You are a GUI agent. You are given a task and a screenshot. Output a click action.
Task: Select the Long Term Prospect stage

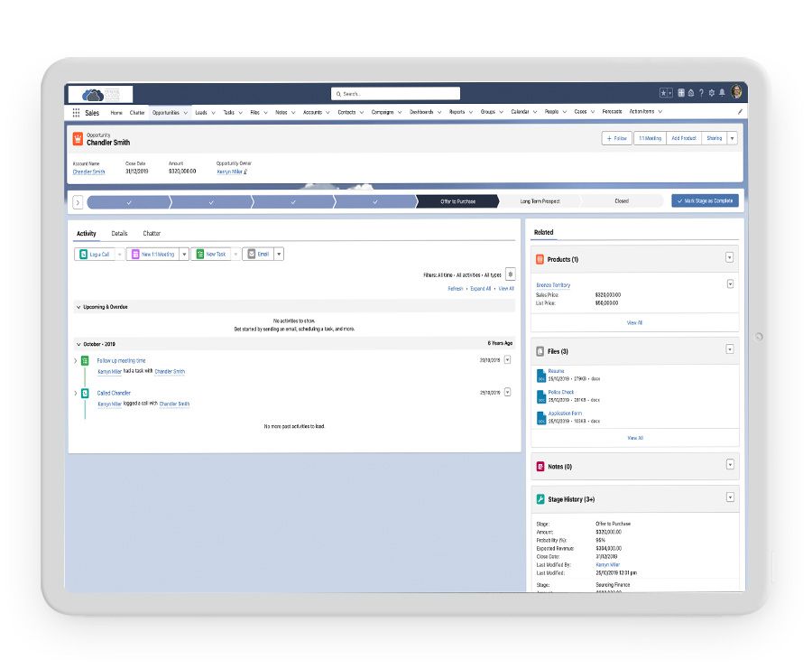tap(538, 201)
